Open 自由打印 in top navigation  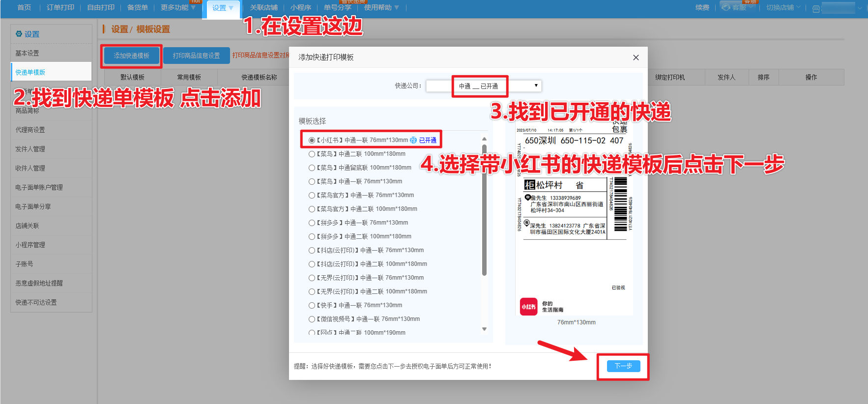coord(101,7)
